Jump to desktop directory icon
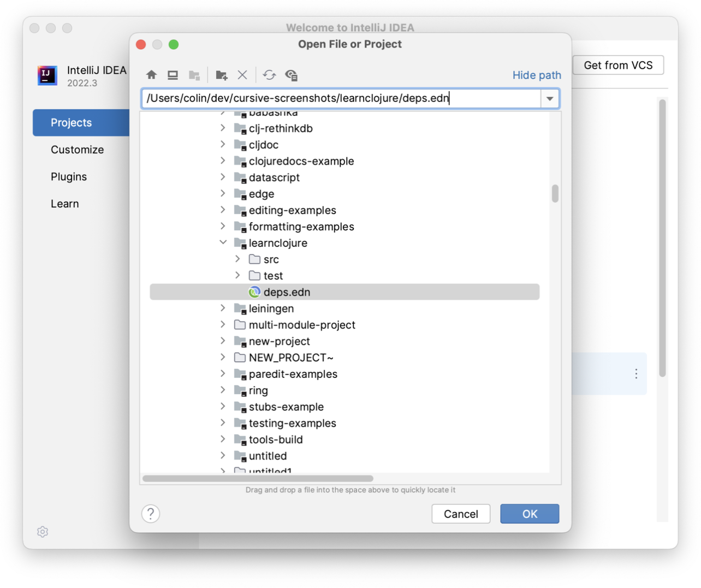The width and height of the screenshot is (701, 588). (x=173, y=75)
